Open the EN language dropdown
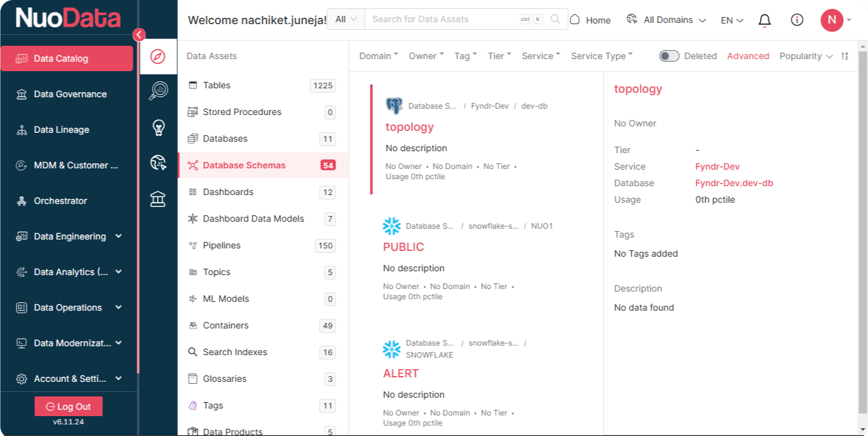 [x=732, y=20]
